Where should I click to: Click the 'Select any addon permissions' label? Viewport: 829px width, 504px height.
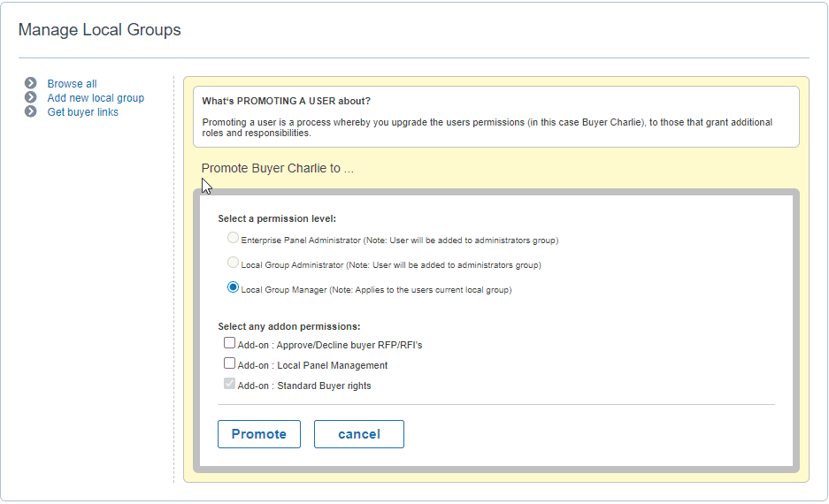click(289, 326)
